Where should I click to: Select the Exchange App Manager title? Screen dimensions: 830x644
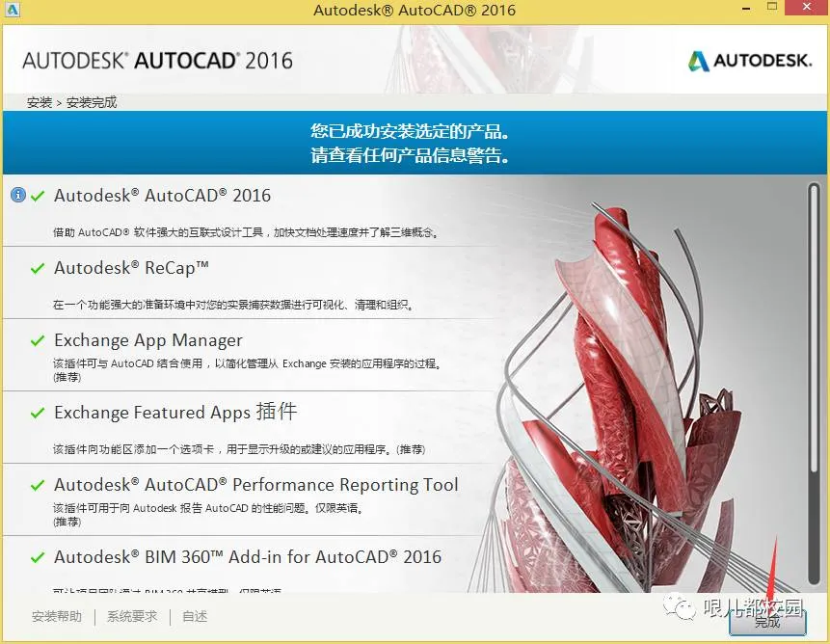(148, 340)
